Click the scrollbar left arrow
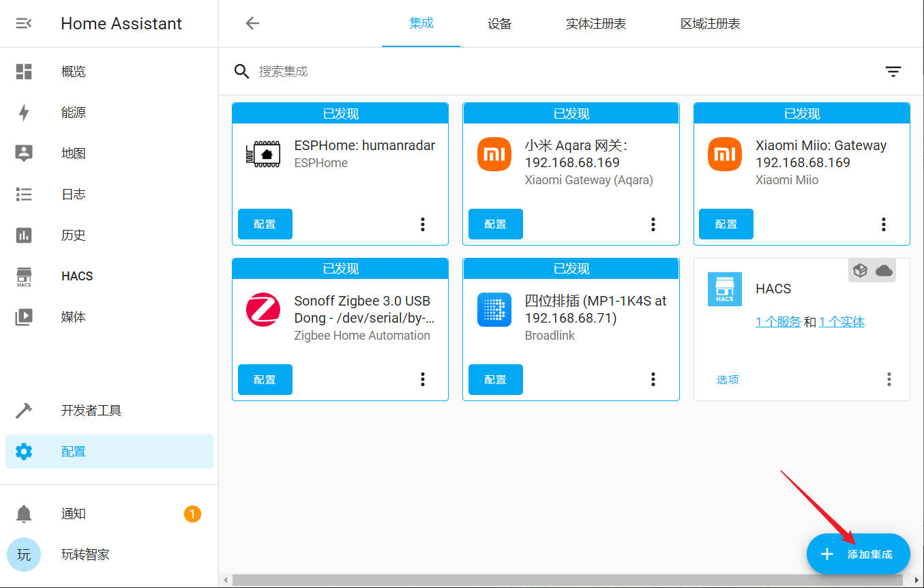Image resolution: width=924 pixels, height=588 pixels. click(x=225, y=580)
